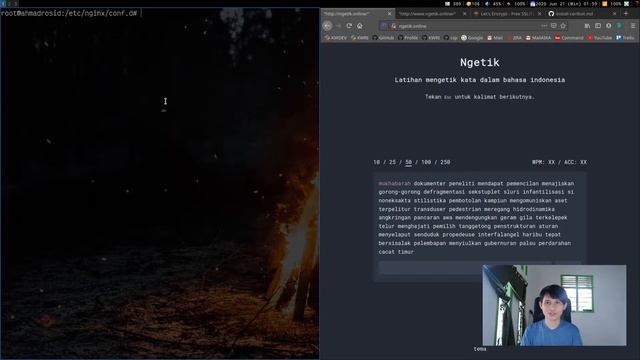This screenshot has width=640, height=360.
Task: Click the green account avatar icon
Action: click(x=619, y=25)
